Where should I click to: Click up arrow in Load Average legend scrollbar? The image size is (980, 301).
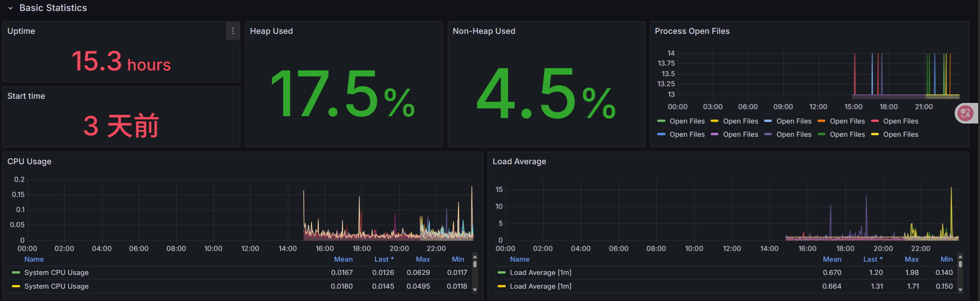click(x=960, y=256)
